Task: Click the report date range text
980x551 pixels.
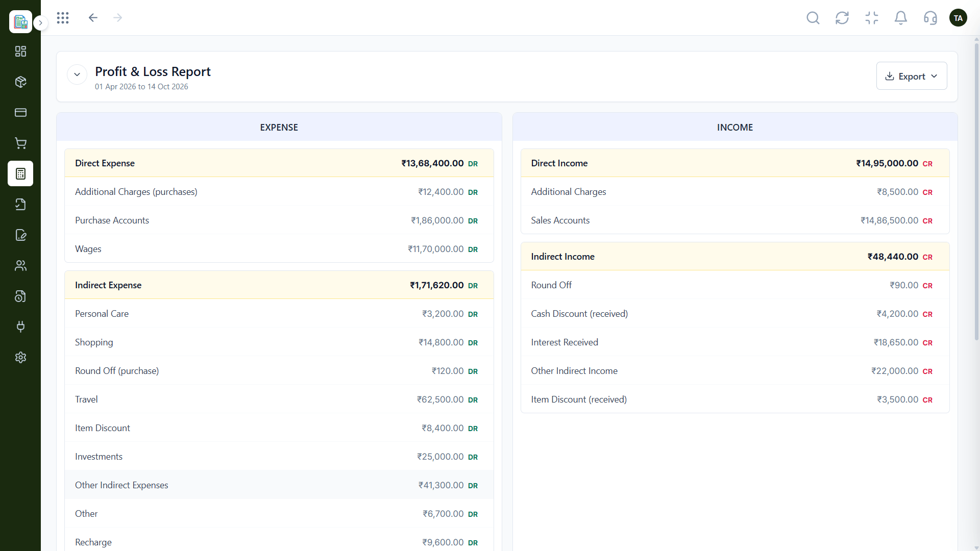Action: coord(141,87)
